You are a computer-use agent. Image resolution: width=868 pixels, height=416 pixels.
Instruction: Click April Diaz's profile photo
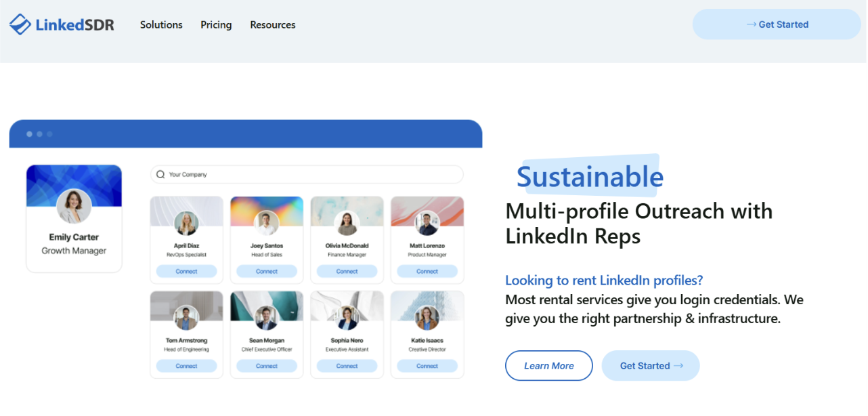pyautogui.click(x=186, y=222)
